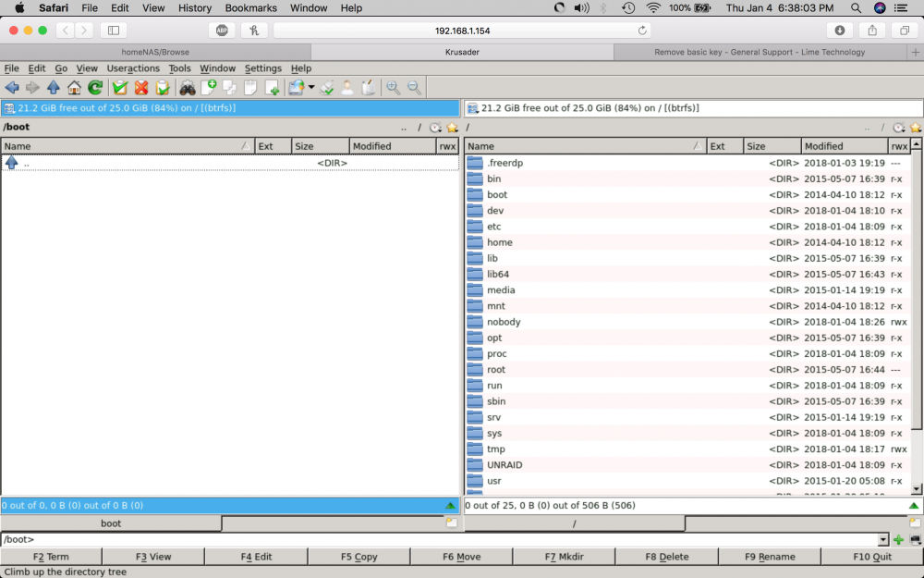
Task: Click F5 Copy button
Action: tap(359, 556)
